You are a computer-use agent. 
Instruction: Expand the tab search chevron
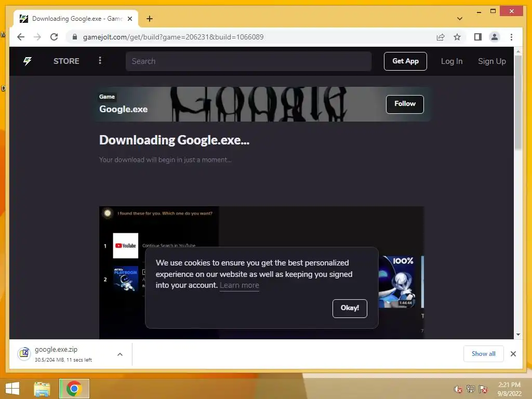click(x=460, y=19)
